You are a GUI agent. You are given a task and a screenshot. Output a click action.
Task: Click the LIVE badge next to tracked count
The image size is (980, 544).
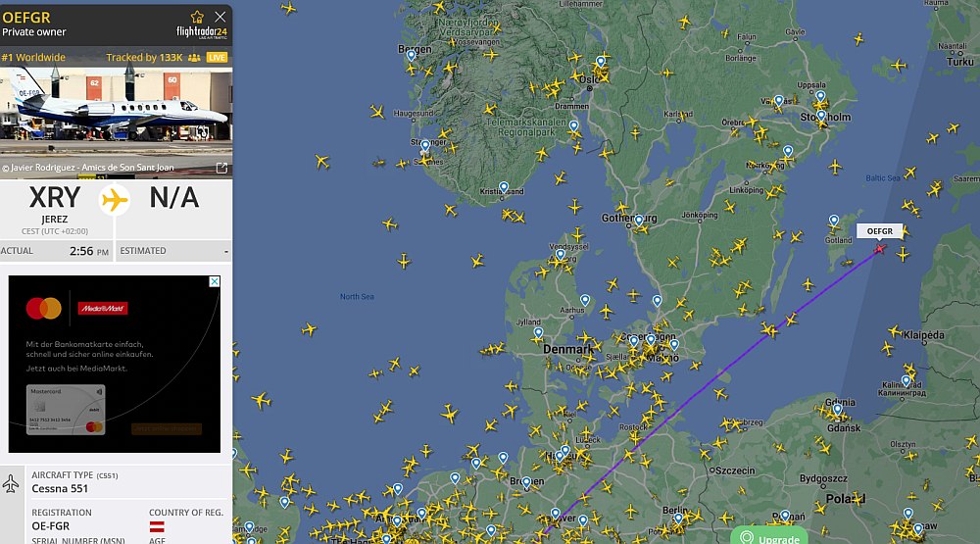point(217,58)
